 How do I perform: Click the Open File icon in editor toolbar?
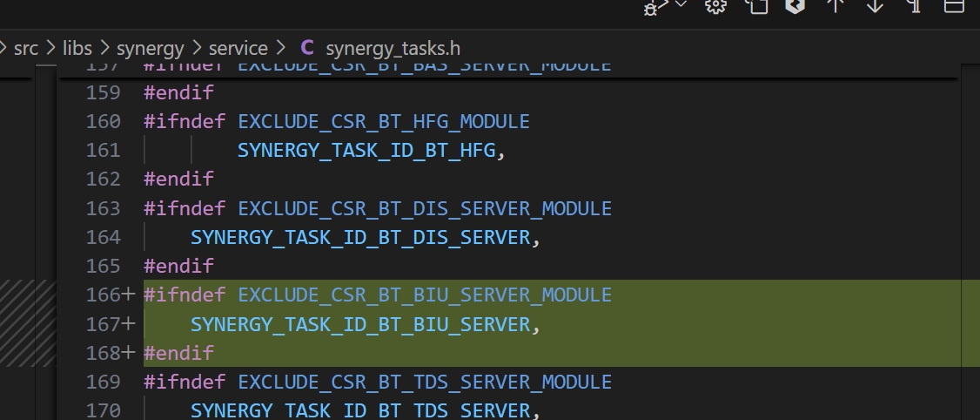coord(757,6)
